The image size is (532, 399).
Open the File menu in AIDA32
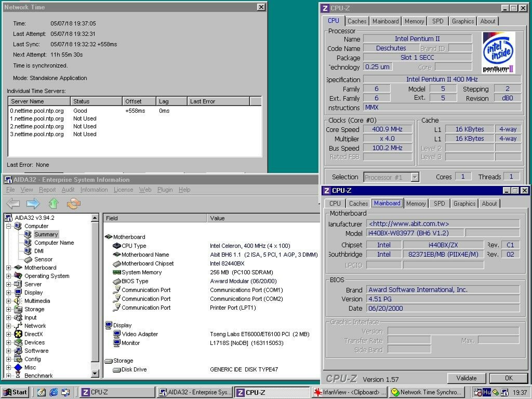point(10,189)
